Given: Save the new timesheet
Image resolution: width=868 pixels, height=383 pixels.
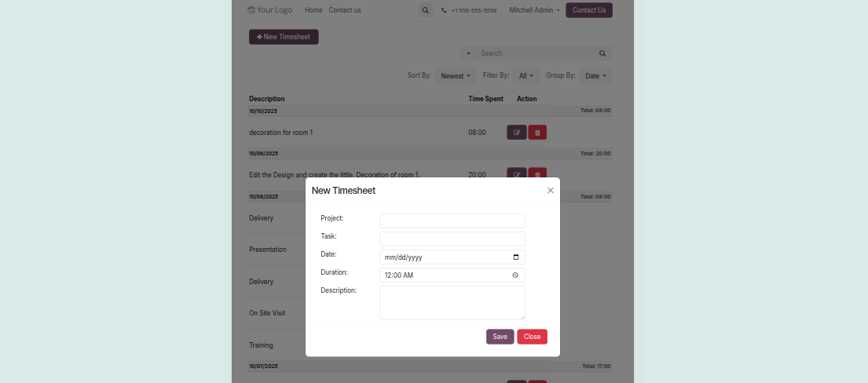Looking at the screenshot, I should tap(500, 337).
